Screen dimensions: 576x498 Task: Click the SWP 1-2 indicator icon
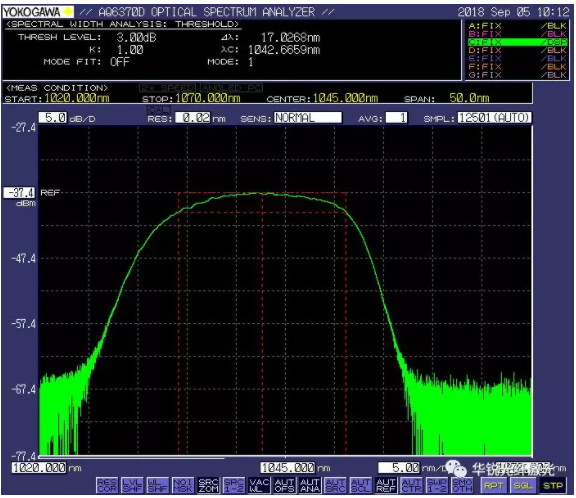(437, 485)
